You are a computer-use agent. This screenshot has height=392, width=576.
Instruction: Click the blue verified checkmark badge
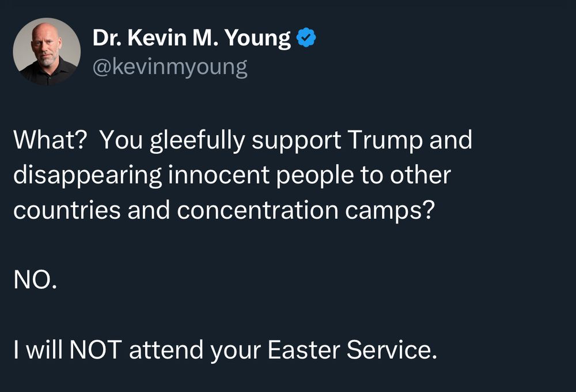point(306,37)
